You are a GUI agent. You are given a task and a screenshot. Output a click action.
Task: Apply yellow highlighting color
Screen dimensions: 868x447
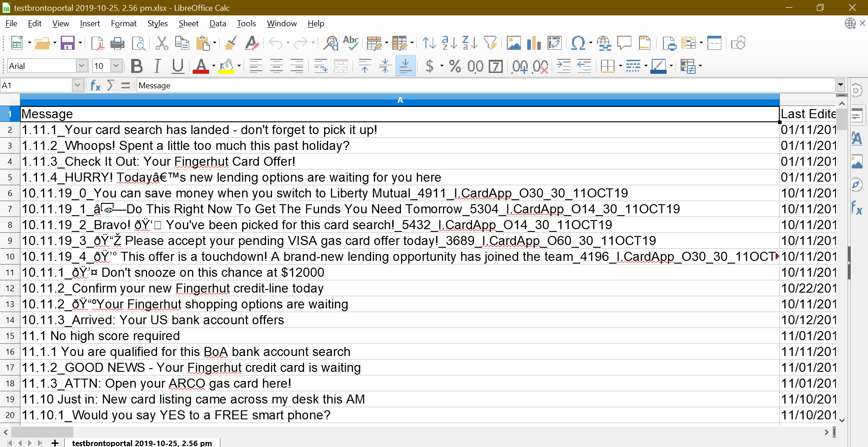point(226,66)
